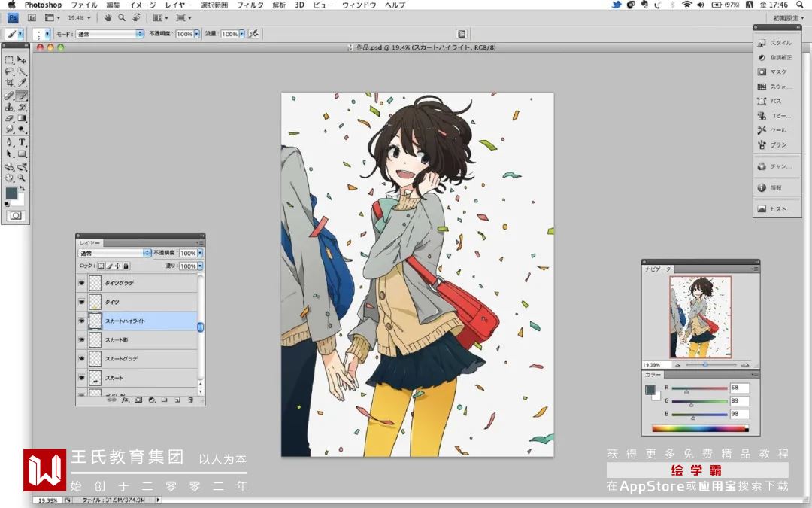
Task: Open brush preset picker dropdown
Action: (47, 34)
